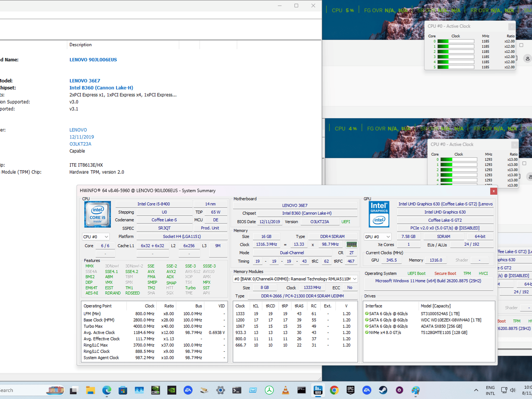Open the Command Prompt taskbar icon
The height and width of the screenshot is (399, 532).
click(x=302, y=390)
